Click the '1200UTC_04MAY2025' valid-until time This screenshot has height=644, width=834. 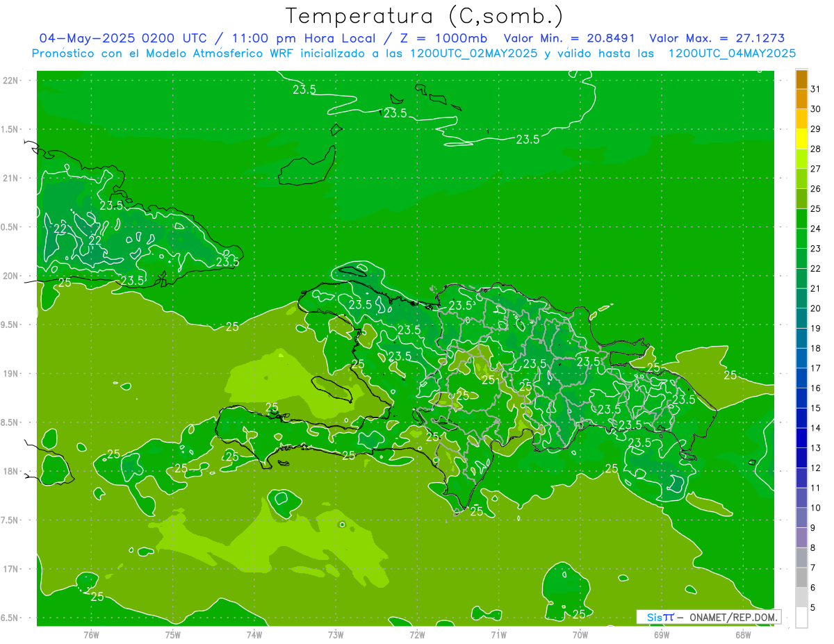pyautogui.click(x=732, y=53)
